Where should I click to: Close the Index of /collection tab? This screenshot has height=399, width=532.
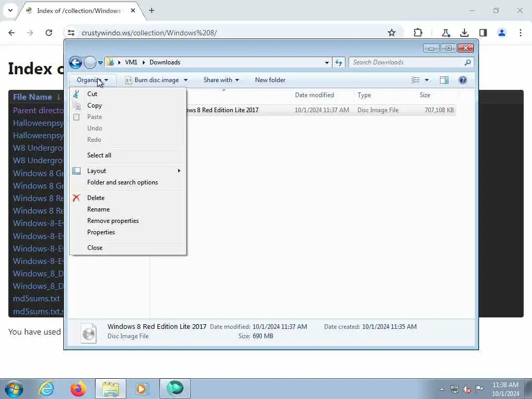(133, 10)
